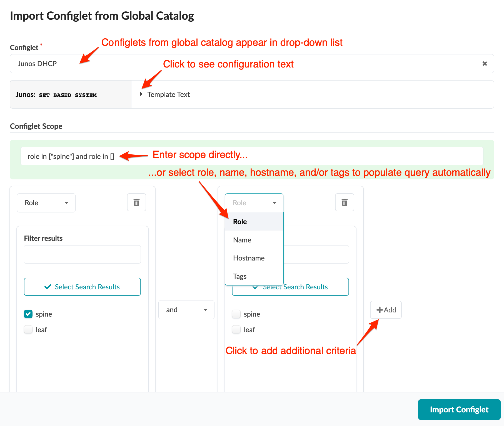Image resolution: width=504 pixels, height=426 pixels.
Task: Delete the first Role scope criterion
Action: click(x=136, y=202)
